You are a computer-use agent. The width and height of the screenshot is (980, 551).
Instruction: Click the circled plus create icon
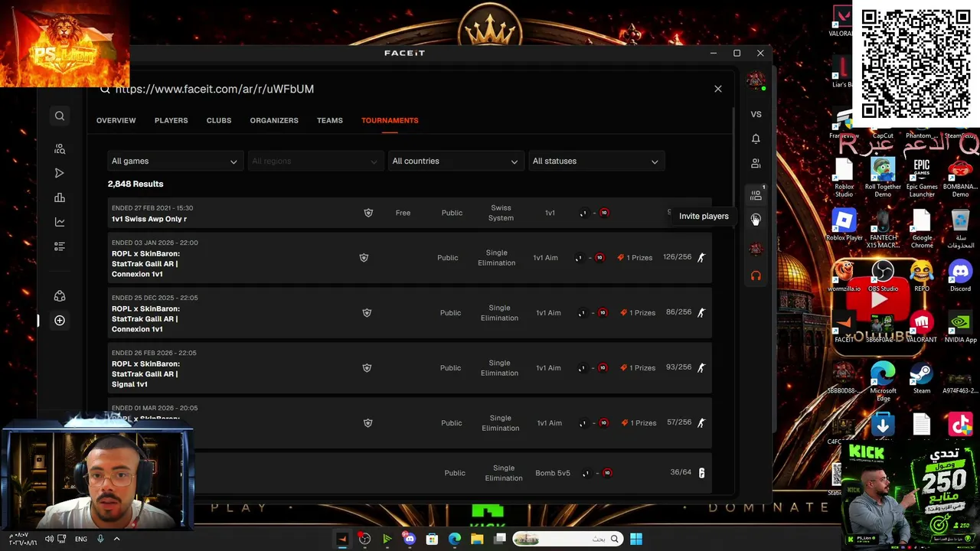(x=60, y=321)
